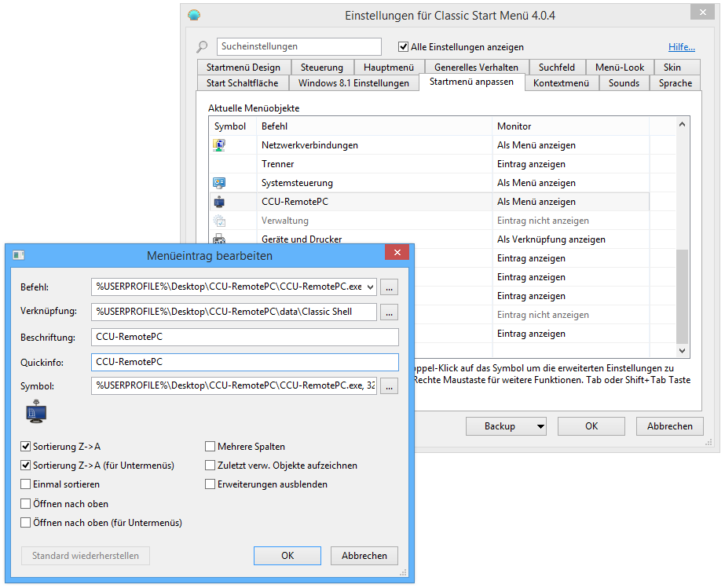Open Windows 8.1 Einstellungen tab
This screenshot has height=588, width=725.
coord(353,83)
